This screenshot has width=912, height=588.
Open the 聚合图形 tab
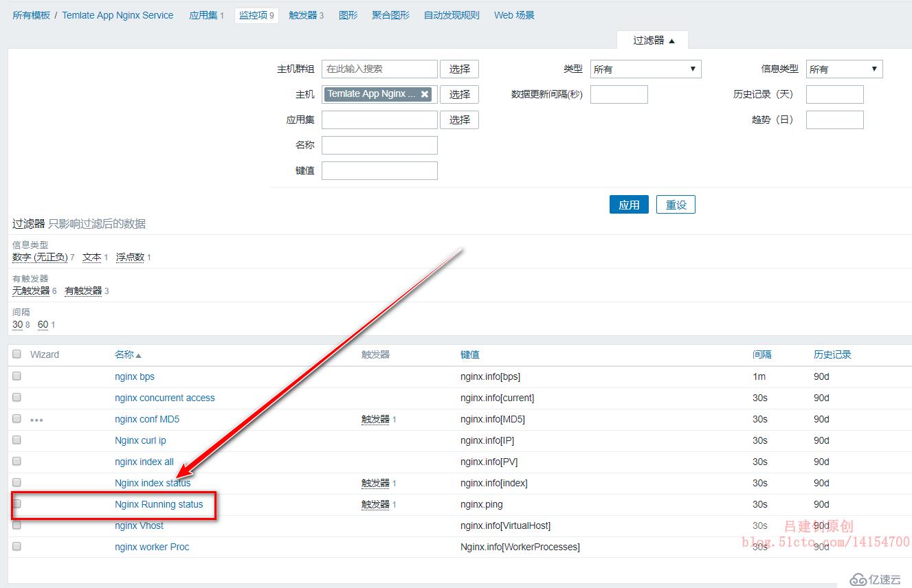pos(390,15)
